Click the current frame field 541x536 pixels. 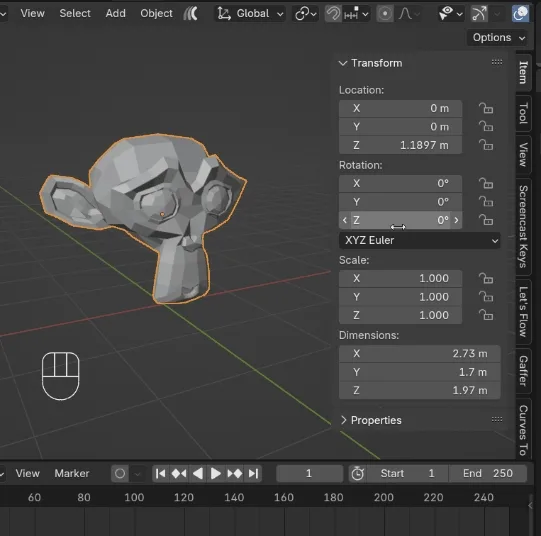point(309,474)
